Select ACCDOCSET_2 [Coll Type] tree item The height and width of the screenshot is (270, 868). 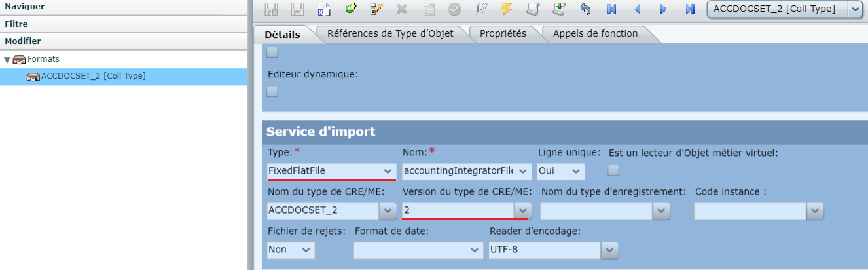tap(93, 76)
